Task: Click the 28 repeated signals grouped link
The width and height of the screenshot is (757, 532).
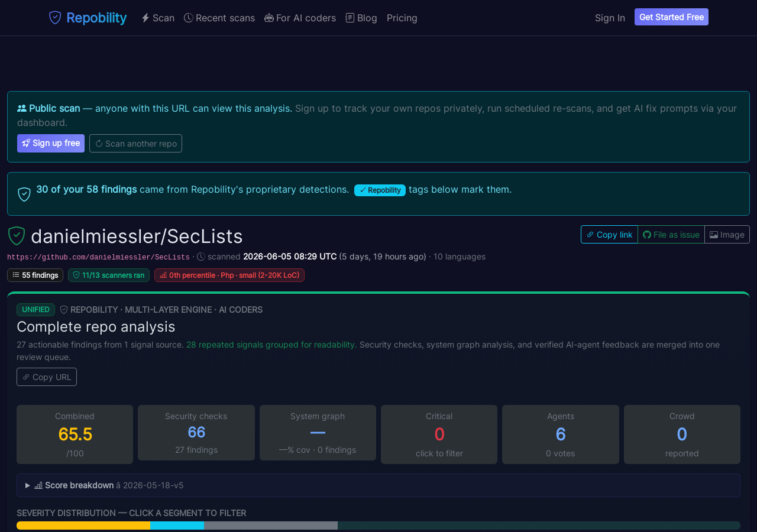Action: [x=271, y=345]
